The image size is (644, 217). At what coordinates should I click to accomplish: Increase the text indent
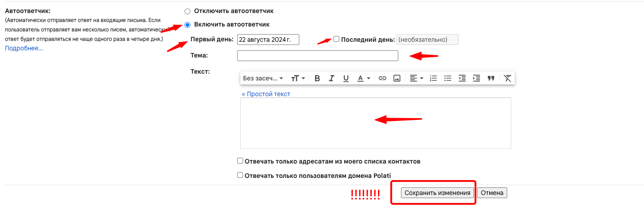477,78
